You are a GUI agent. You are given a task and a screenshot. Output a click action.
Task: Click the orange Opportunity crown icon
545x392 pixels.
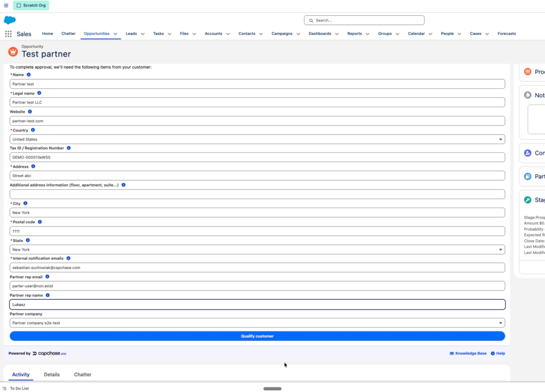tap(13, 52)
